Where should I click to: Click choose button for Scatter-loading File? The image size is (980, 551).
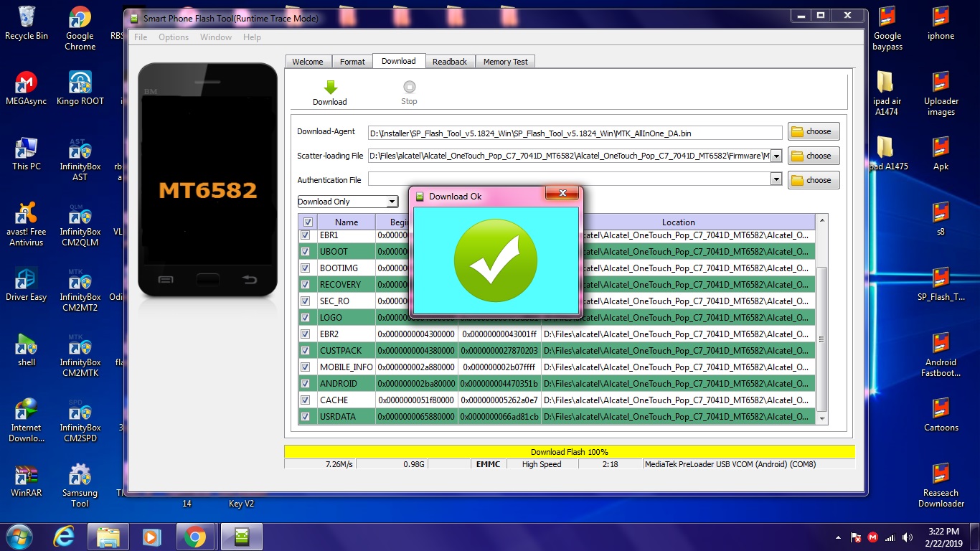pos(814,156)
